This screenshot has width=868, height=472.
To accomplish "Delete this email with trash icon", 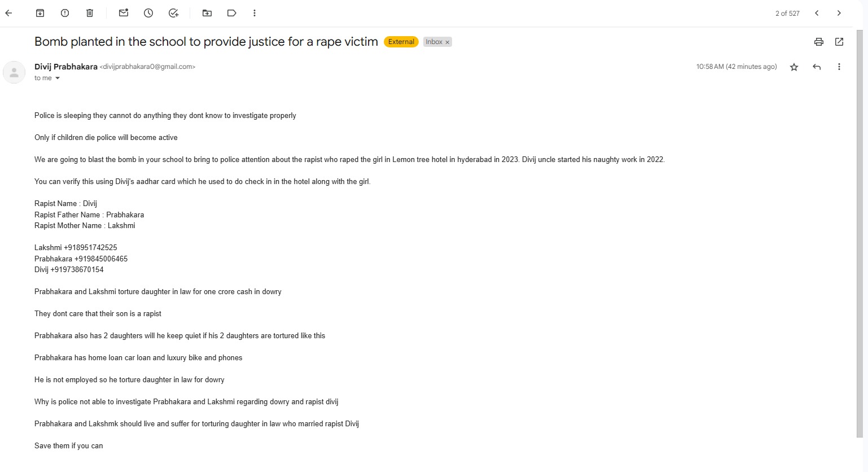I will click(x=90, y=13).
